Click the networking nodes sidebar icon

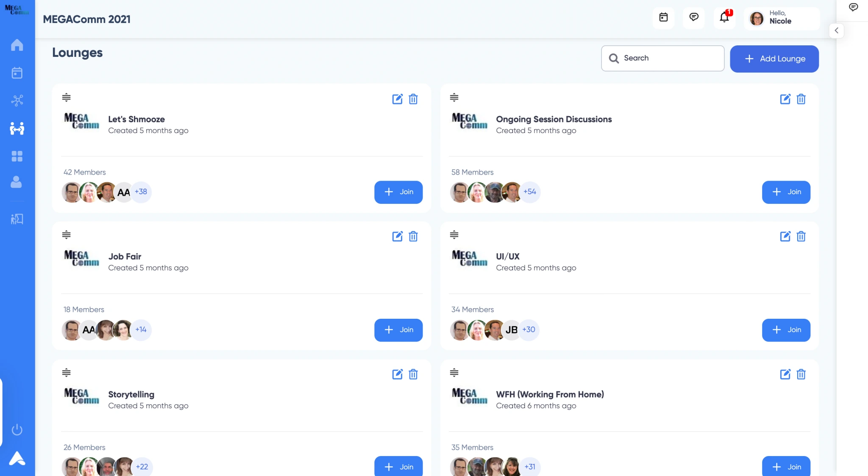17,100
